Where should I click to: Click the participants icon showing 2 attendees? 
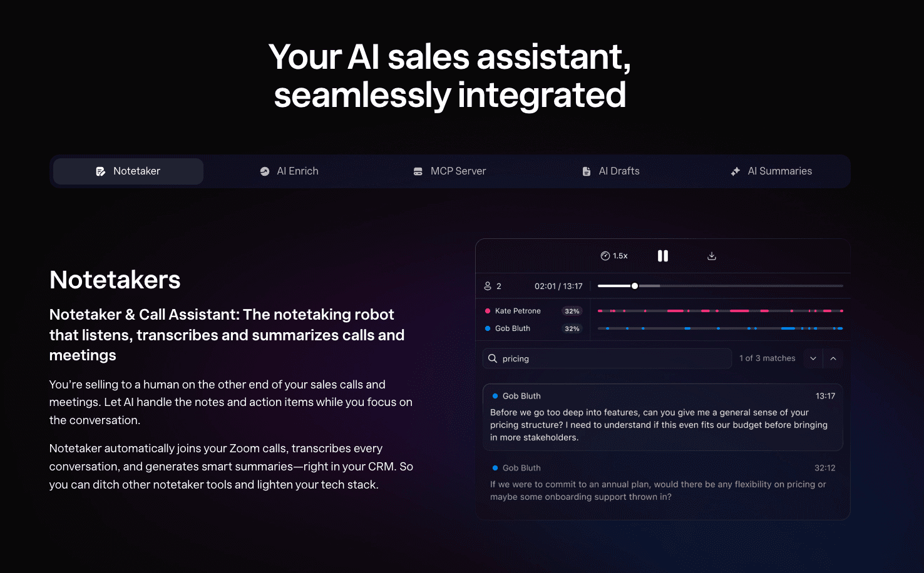488,286
